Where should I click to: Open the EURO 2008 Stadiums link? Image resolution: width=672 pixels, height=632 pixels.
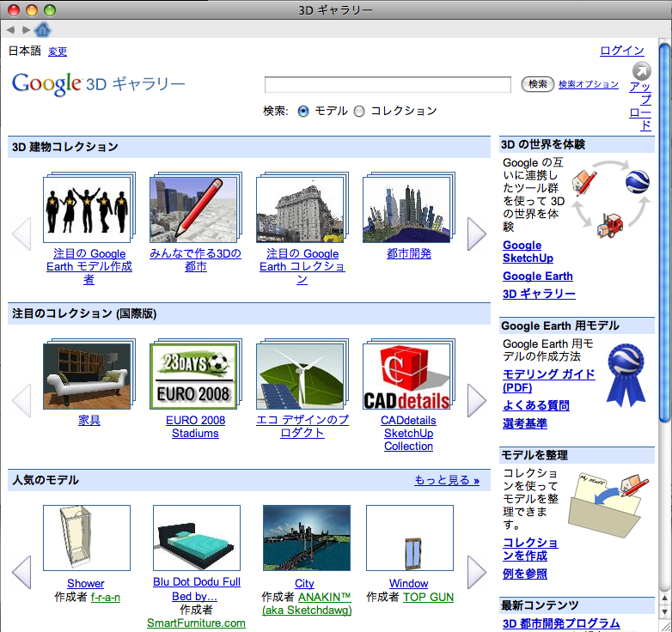[x=195, y=427]
